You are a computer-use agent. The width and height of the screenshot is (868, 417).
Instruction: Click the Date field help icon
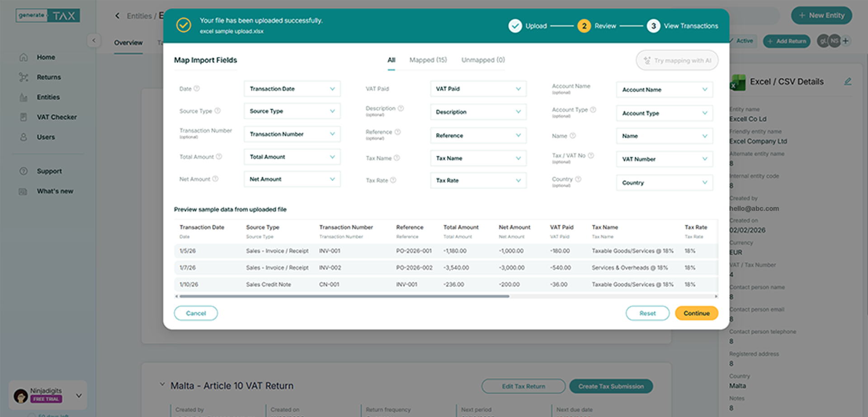pos(197,89)
